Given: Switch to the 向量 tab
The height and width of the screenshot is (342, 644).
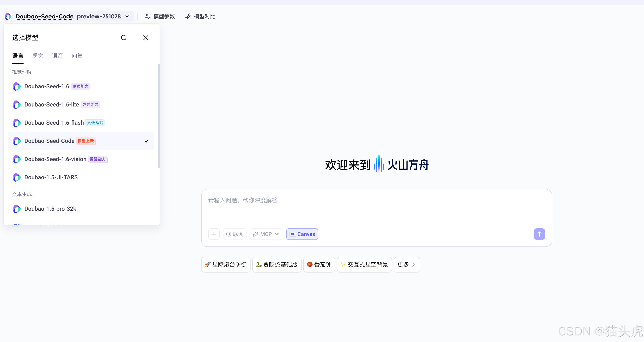Looking at the screenshot, I should click(x=77, y=56).
